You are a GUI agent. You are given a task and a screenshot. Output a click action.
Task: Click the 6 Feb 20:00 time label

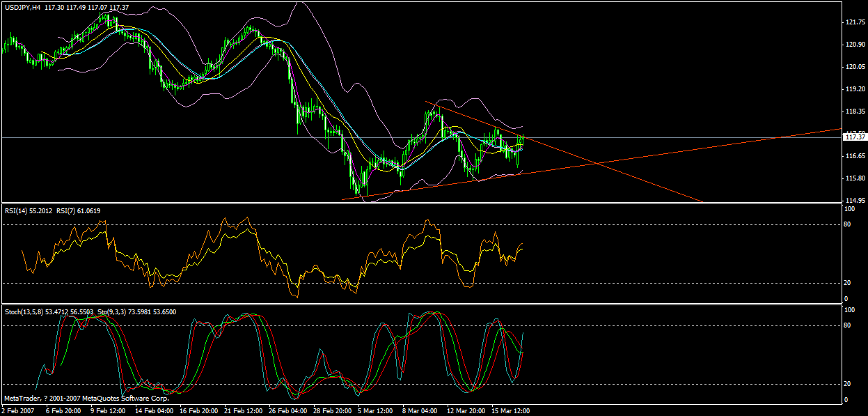(63, 410)
